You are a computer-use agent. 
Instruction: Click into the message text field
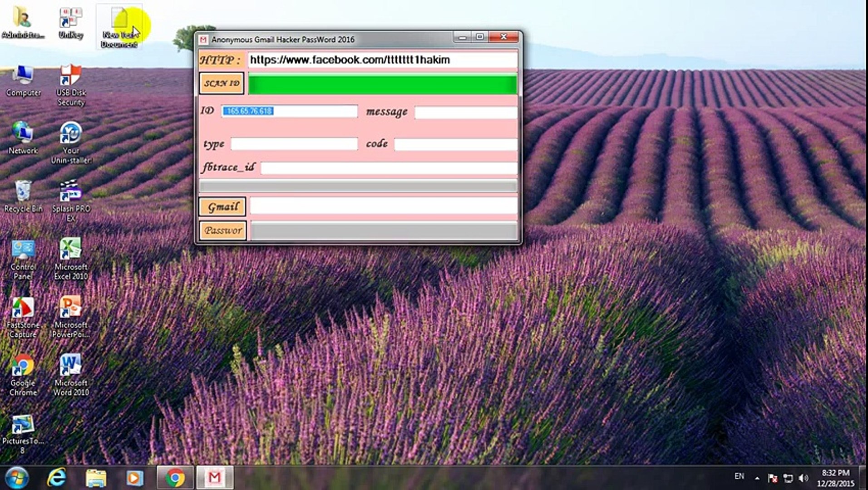click(466, 113)
